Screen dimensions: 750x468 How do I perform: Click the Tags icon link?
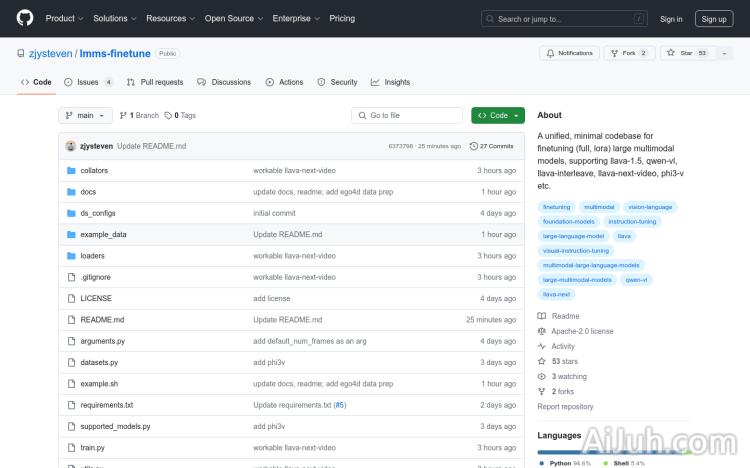(x=168, y=115)
